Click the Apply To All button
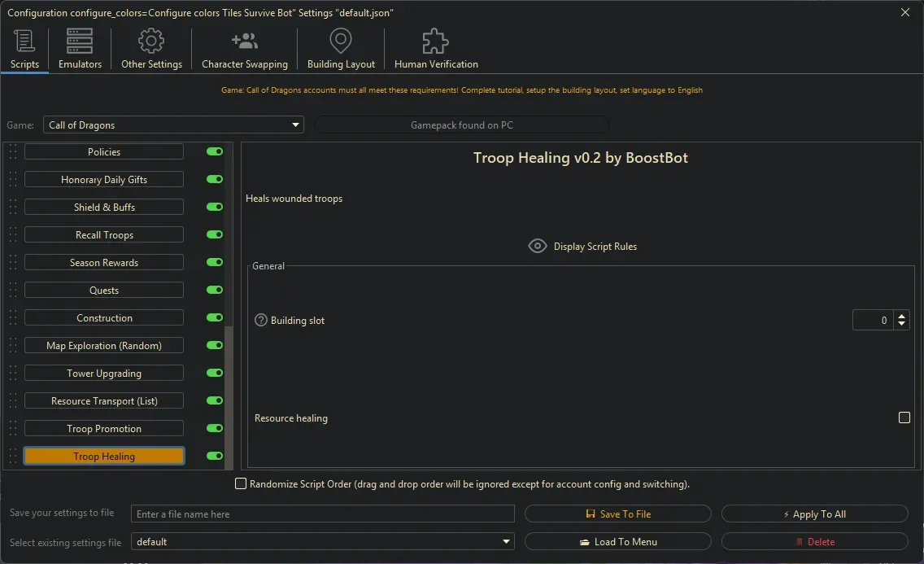 [x=814, y=514]
